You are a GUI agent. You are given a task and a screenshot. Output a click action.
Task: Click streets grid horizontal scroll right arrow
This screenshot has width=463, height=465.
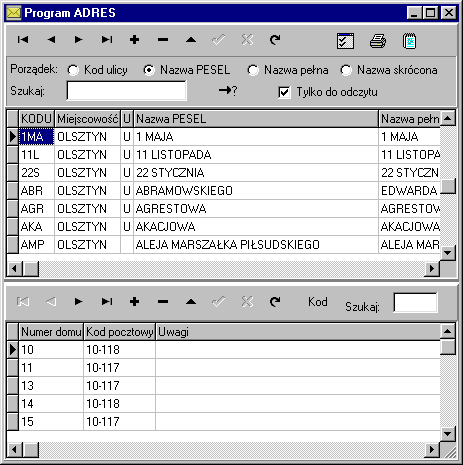tap(432, 268)
